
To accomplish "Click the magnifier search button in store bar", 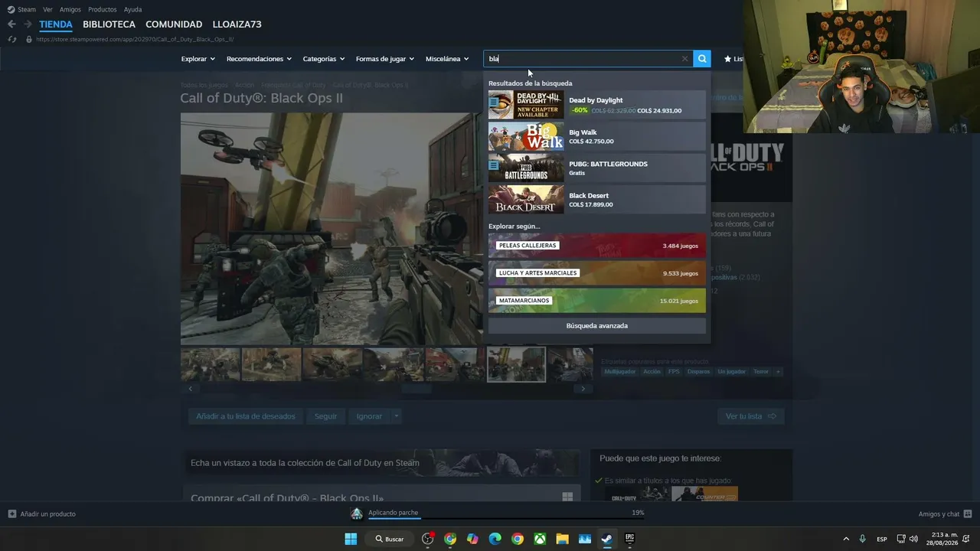I will click(x=702, y=59).
